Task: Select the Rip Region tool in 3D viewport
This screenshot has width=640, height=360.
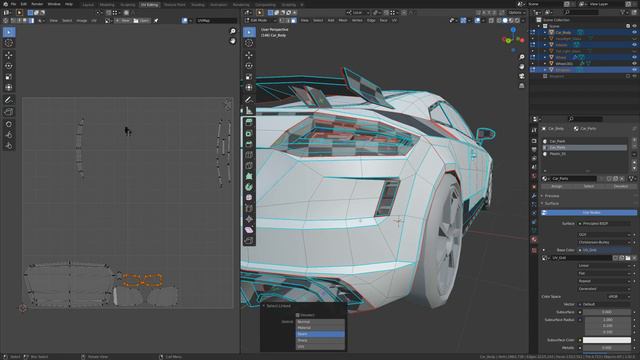Action: tap(249, 240)
